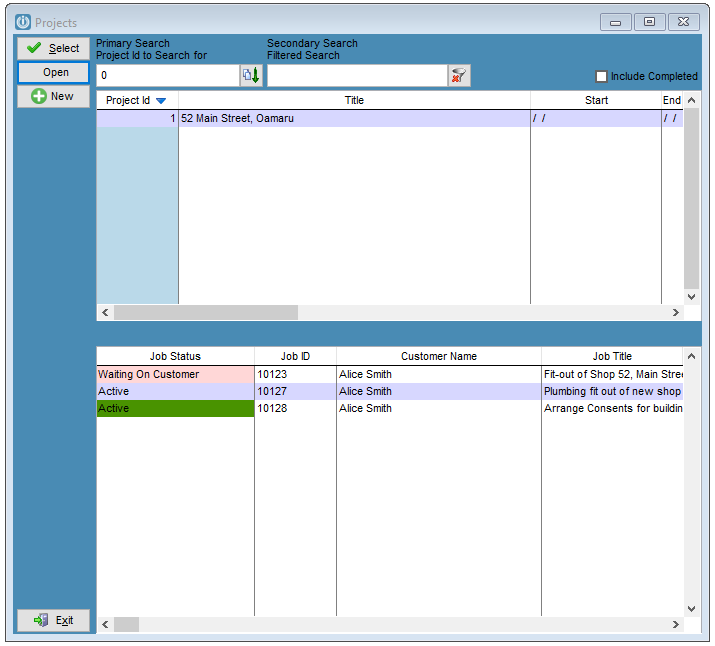Select green Active status cell for job 10128

(176, 408)
